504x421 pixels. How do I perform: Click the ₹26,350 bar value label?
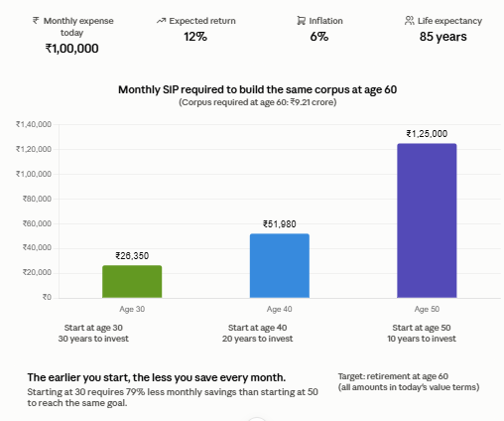[x=132, y=255]
